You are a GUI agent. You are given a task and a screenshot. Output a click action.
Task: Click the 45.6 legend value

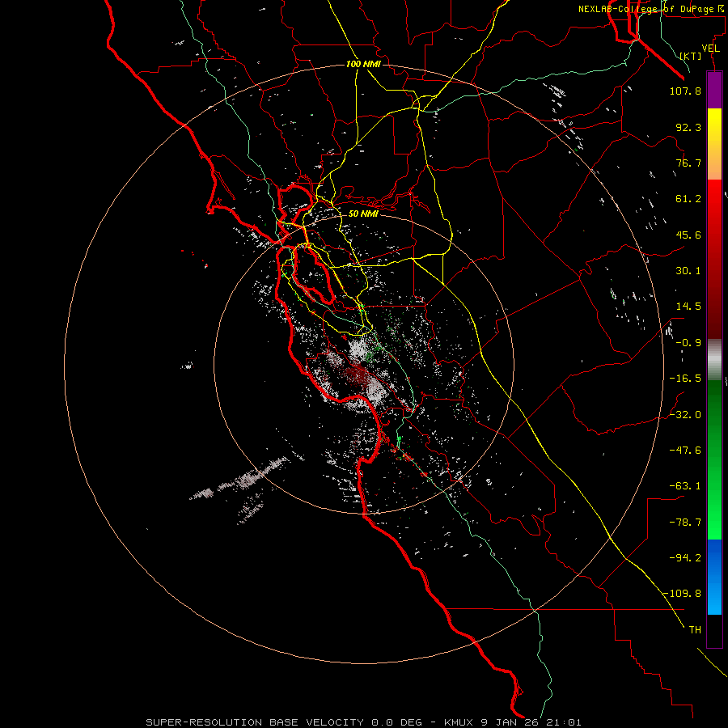click(688, 235)
